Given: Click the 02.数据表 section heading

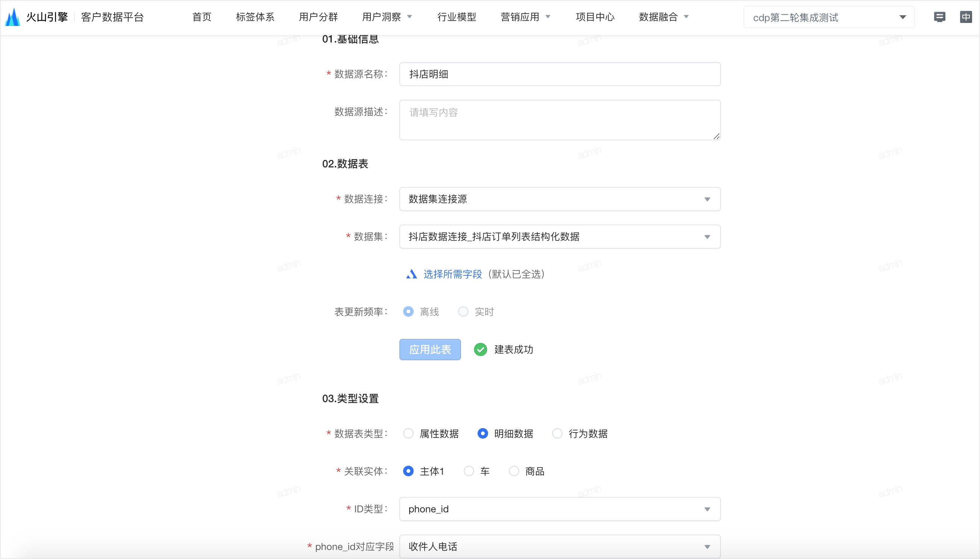Looking at the screenshot, I should pyautogui.click(x=345, y=164).
